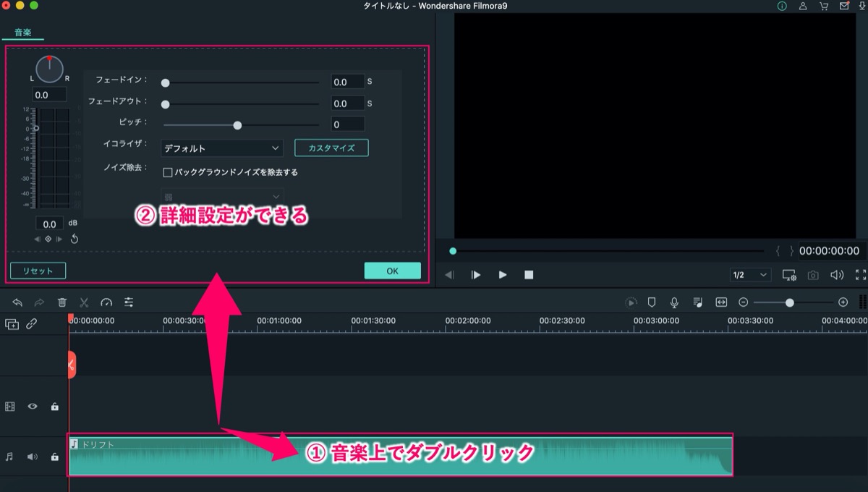
Task: Click the pitch slider handle
Action: [237, 125]
